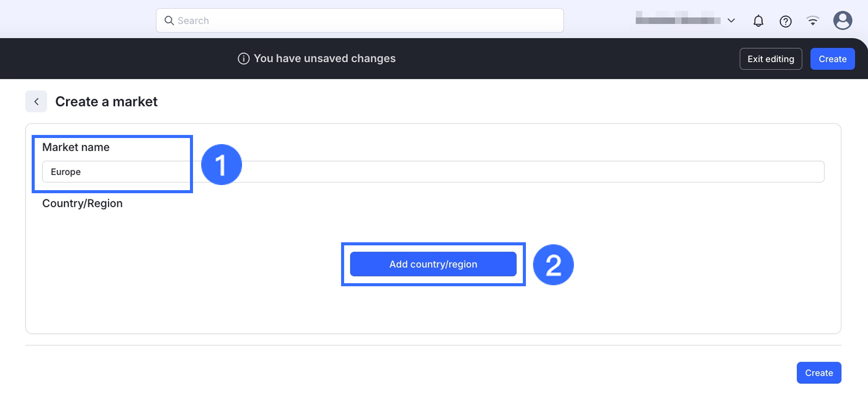Screen dimensions: 868x412
Task: Open the notifications bell
Action: pyautogui.click(x=758, y=21)
